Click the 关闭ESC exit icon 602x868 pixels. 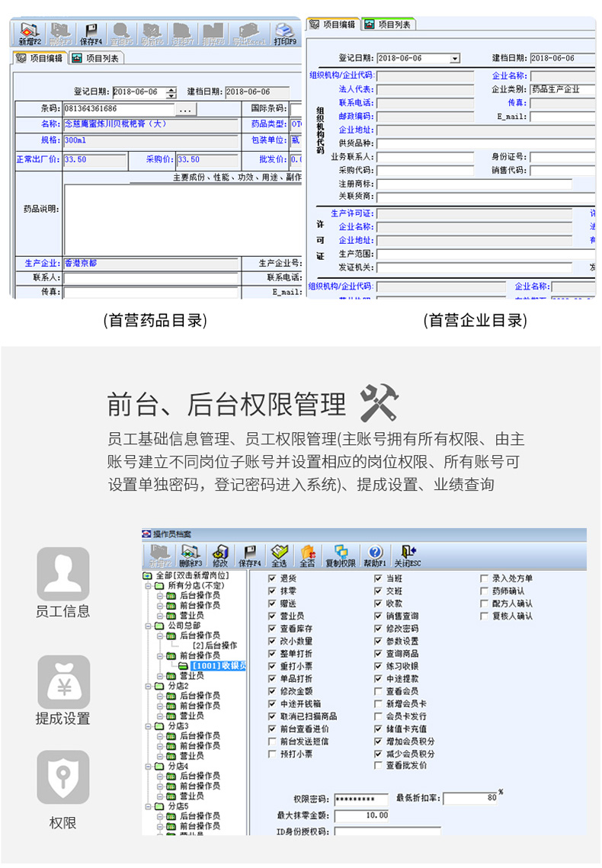407,556
